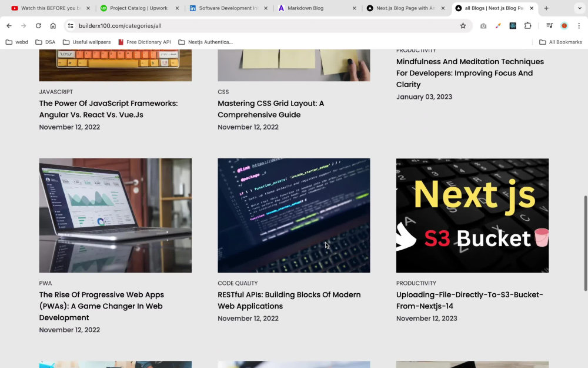This screenshot has width=588, height=368.
Task: Click the sticky notes thumbnail image
Action: 293,65
